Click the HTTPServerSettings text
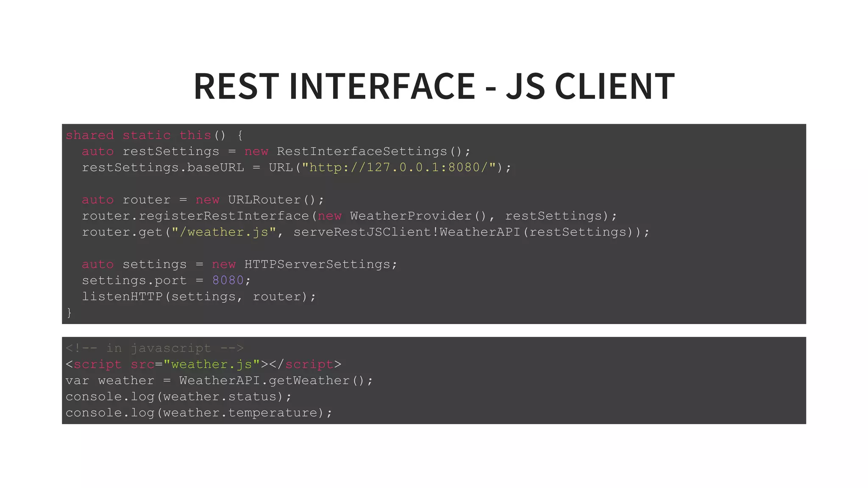The width and height of the screenshot is (868, 488). pos(317,264)
